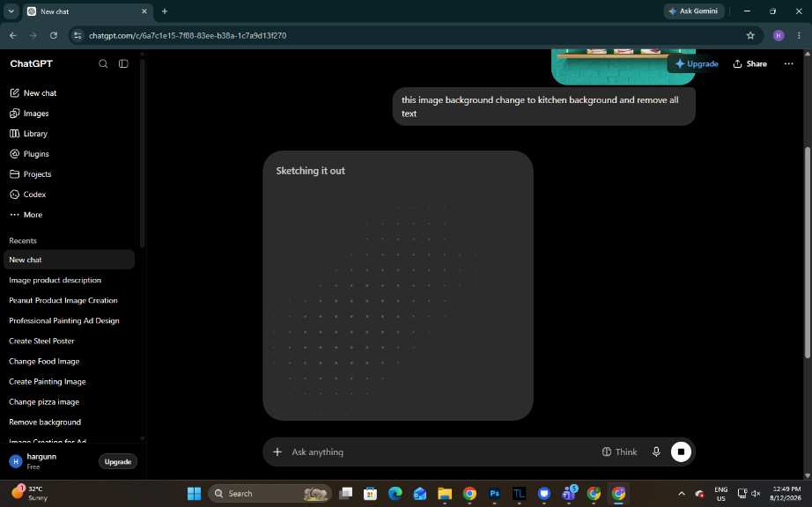Image resolution: width=812 pixels, height=507 pixels.
Task: Click Ask Gemini in browser title bar
Action: point(693,11)
